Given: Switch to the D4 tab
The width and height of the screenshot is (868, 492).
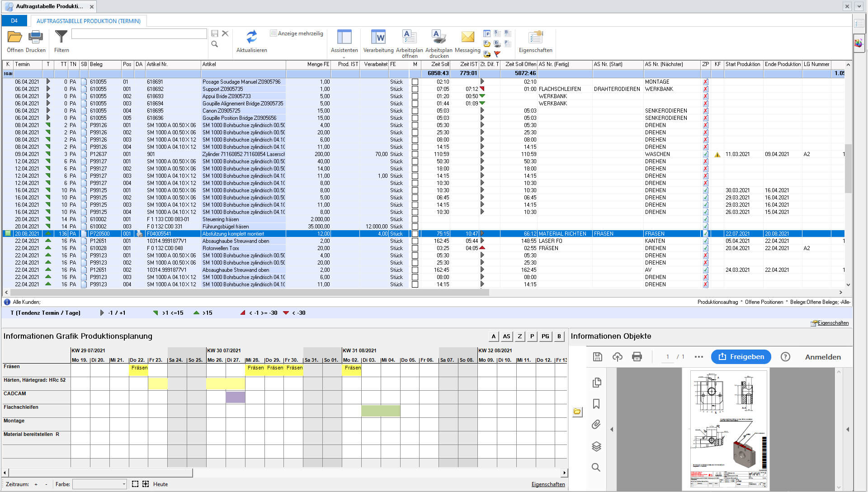Looking at the screenshot, I should click(14, 21).
